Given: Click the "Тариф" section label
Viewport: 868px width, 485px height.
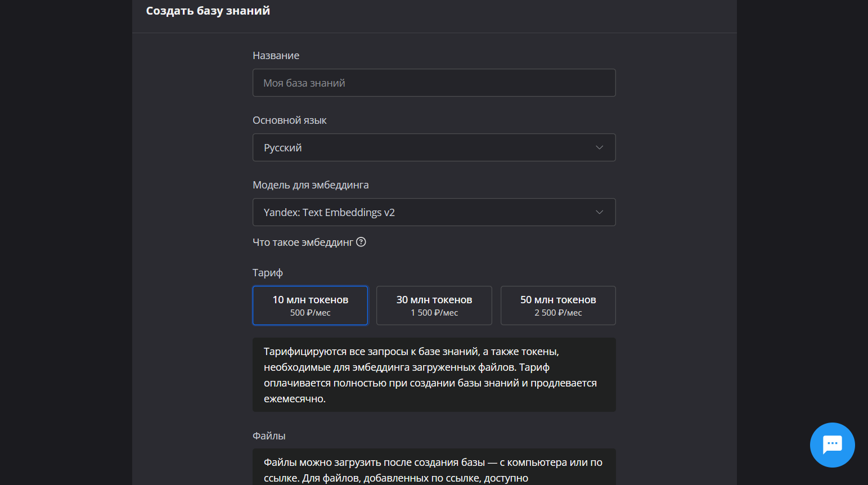Looking at the screenshot, I should tap(267, 273).
